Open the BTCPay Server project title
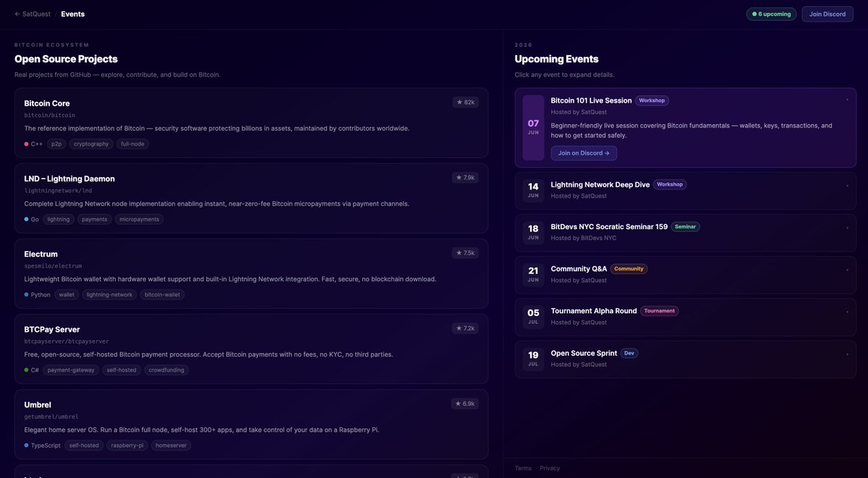Viewport: 868px width, 478px height. click(52, 329)
